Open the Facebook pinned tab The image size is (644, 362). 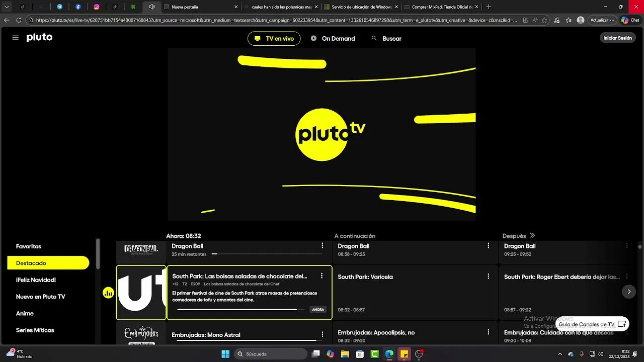click(78, 7)
